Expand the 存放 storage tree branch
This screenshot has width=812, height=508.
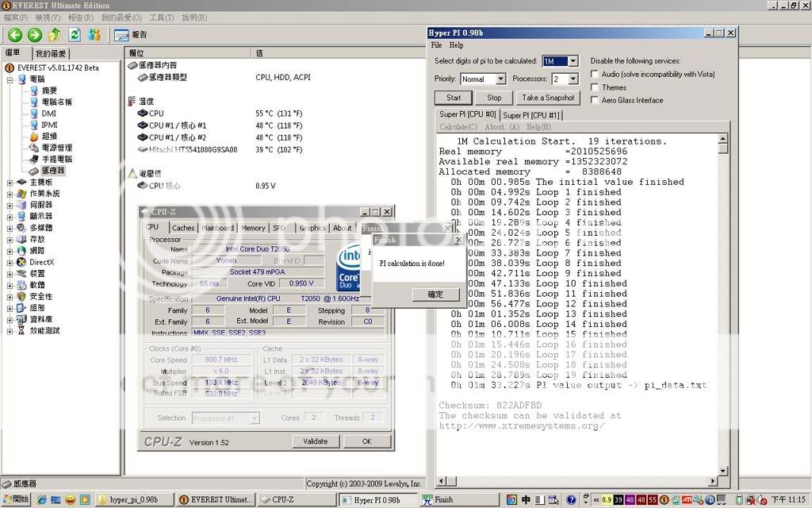pos(10,240)
